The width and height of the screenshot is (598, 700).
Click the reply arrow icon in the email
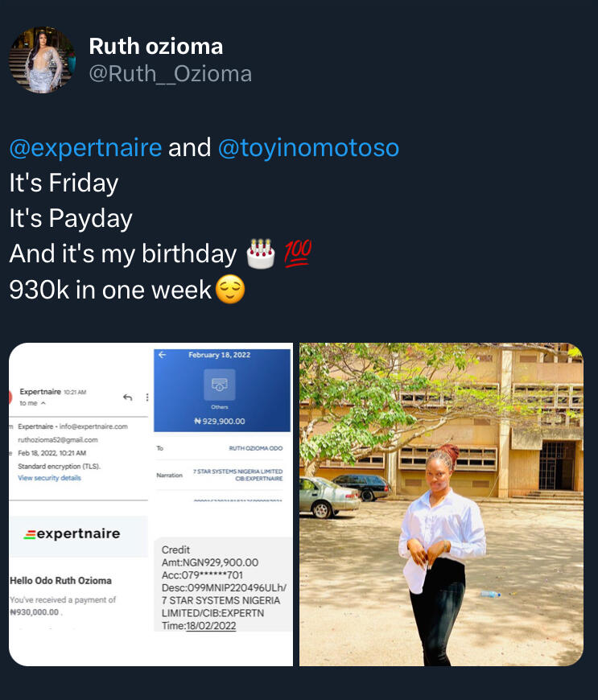click(127, 397)
